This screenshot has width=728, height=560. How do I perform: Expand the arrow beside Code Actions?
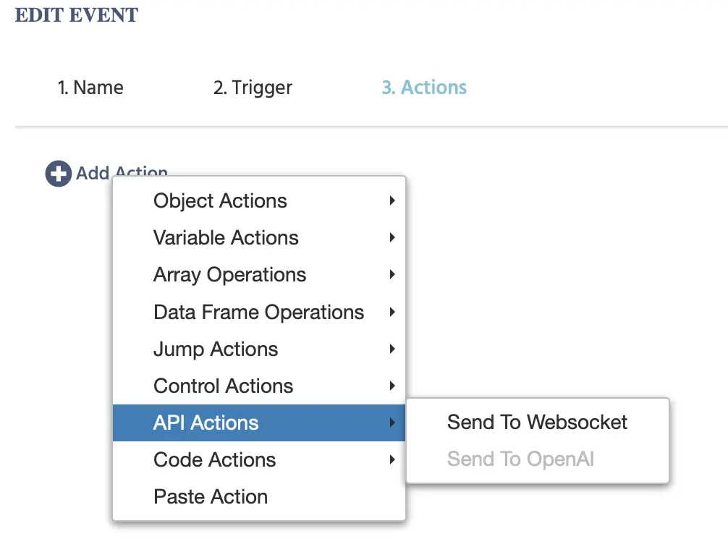point(391,460)
